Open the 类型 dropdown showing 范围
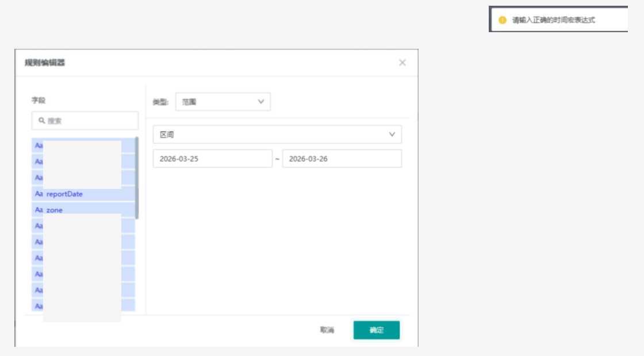This screenshot has width=644, height=356. click(223, 102)
